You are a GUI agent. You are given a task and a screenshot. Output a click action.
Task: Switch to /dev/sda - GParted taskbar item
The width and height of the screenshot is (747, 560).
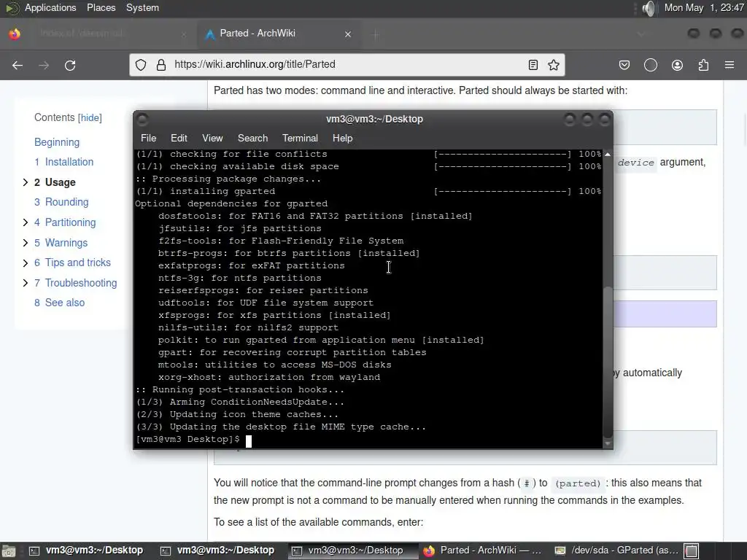tap(616, 551)
